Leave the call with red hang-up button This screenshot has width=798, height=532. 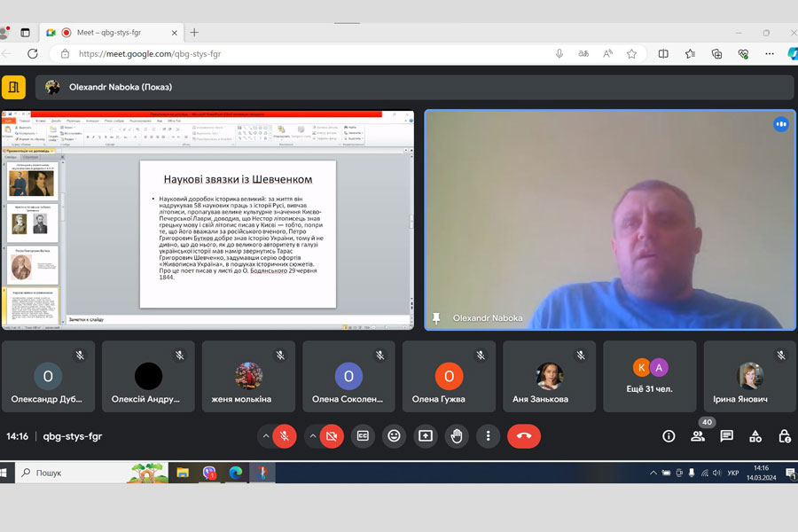(x=524, y=436)
